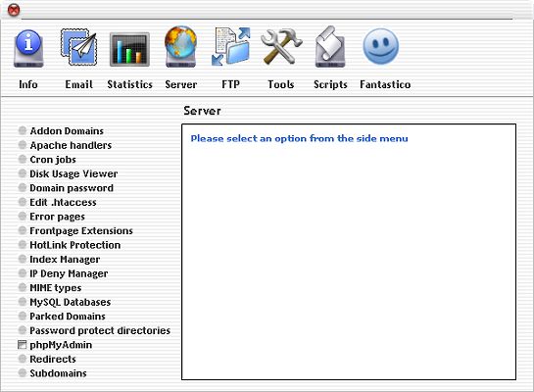Click the bullet beside Cron jobs

[x=23, y=159]
